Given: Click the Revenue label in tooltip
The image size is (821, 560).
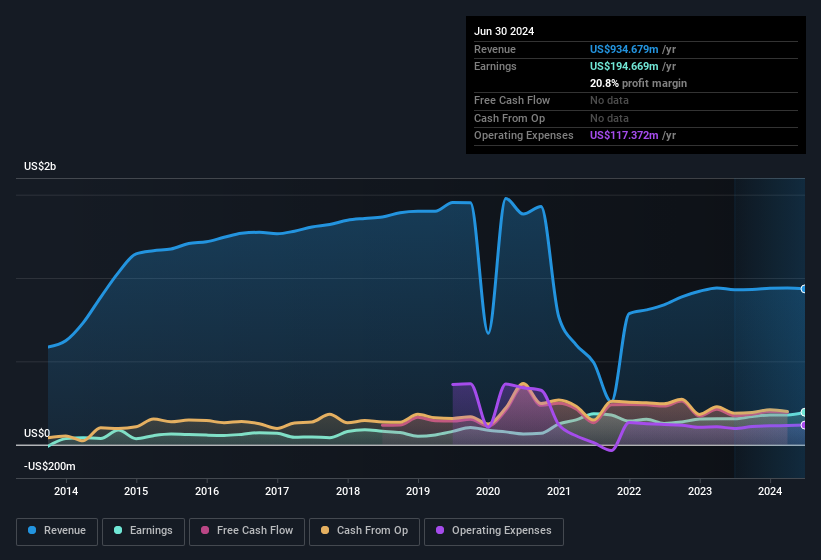Looking at the screenshot, I should pos(495,49).
